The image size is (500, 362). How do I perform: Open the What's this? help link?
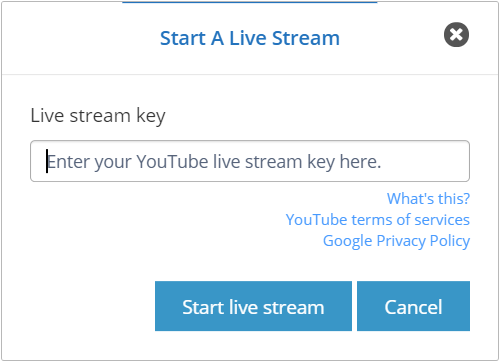point(428,199)
